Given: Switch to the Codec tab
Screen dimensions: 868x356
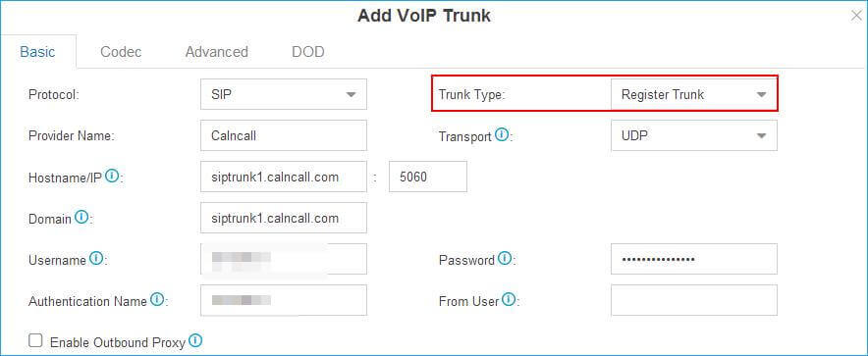Looking at the screenshot, I should click(121, 52).
